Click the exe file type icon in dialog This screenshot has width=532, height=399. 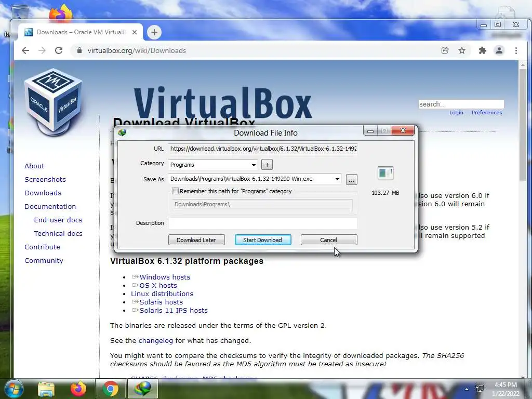[x=385, y=173]
